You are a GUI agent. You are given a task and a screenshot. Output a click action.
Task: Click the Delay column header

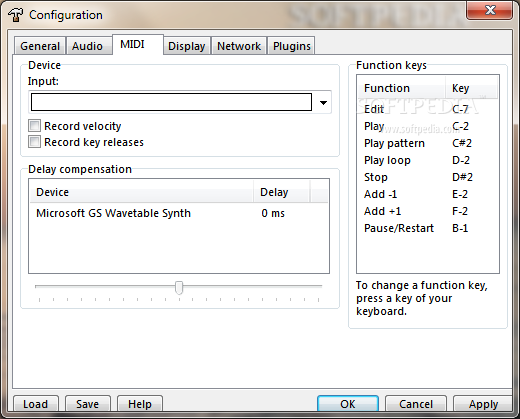(282, 192)
